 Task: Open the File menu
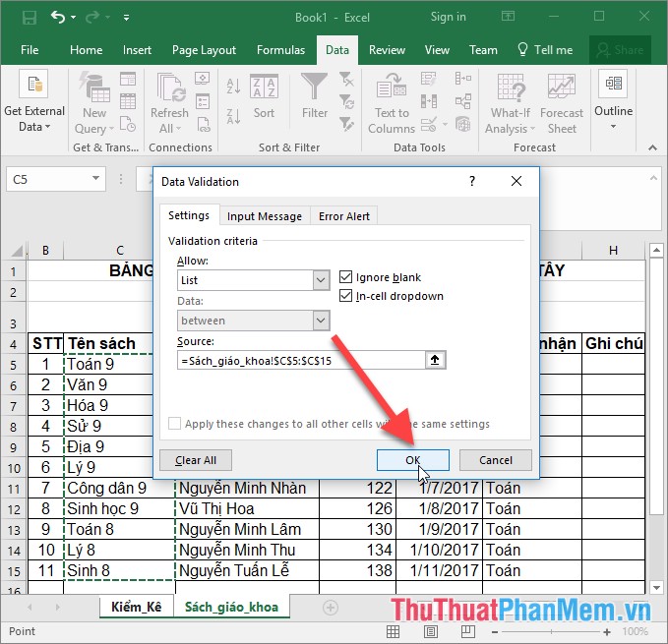(x=30, y=50)
